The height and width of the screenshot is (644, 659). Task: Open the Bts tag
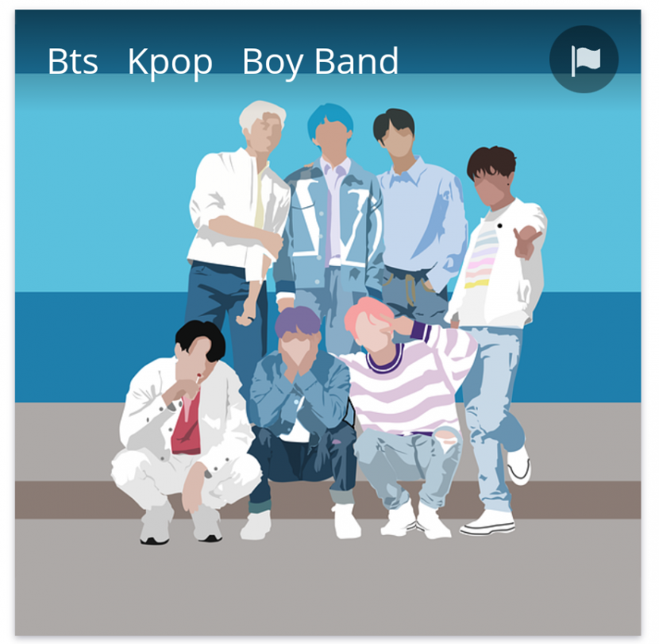73,62
